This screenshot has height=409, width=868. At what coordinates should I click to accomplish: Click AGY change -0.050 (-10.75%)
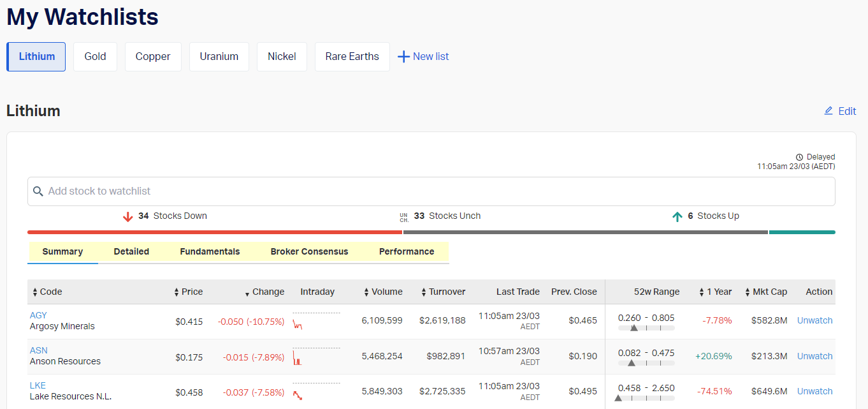tap(251, 322)
